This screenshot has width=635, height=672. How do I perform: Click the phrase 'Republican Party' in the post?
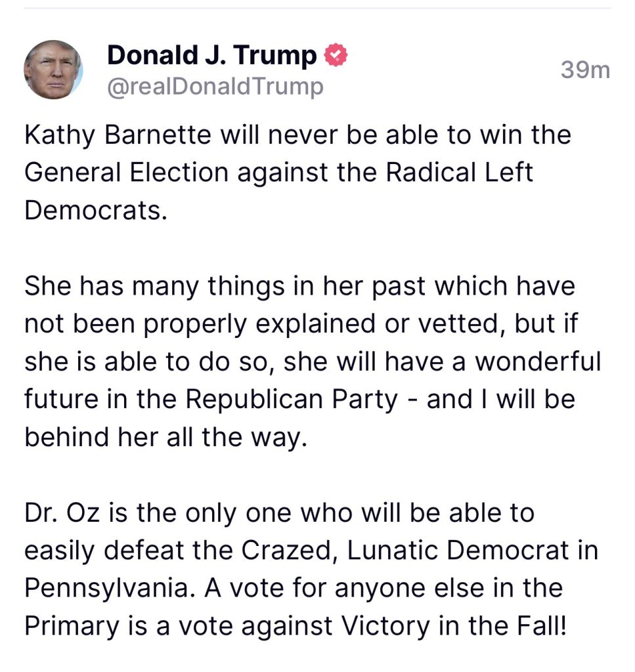[x=292, y=400]
